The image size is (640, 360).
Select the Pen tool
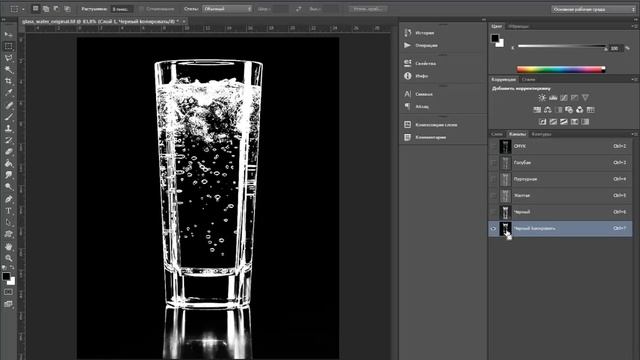(x=8, y=199)
